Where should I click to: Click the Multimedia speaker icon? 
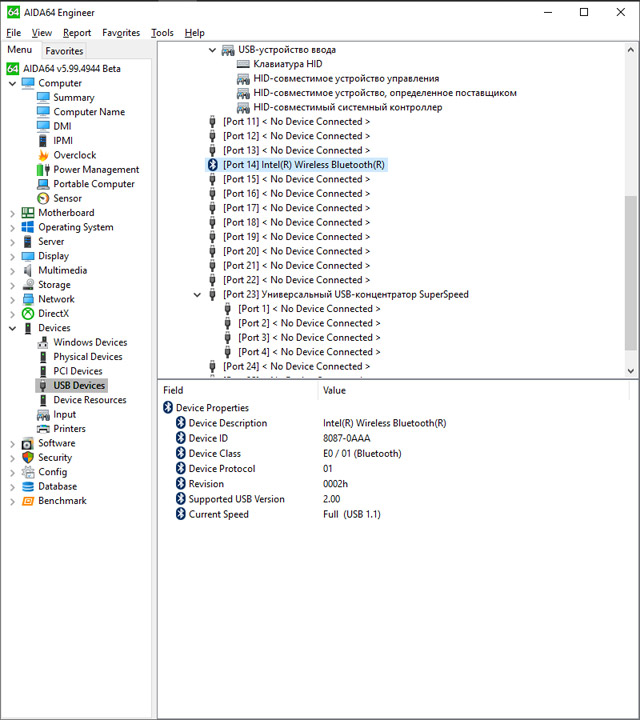[x=28, y=270]
